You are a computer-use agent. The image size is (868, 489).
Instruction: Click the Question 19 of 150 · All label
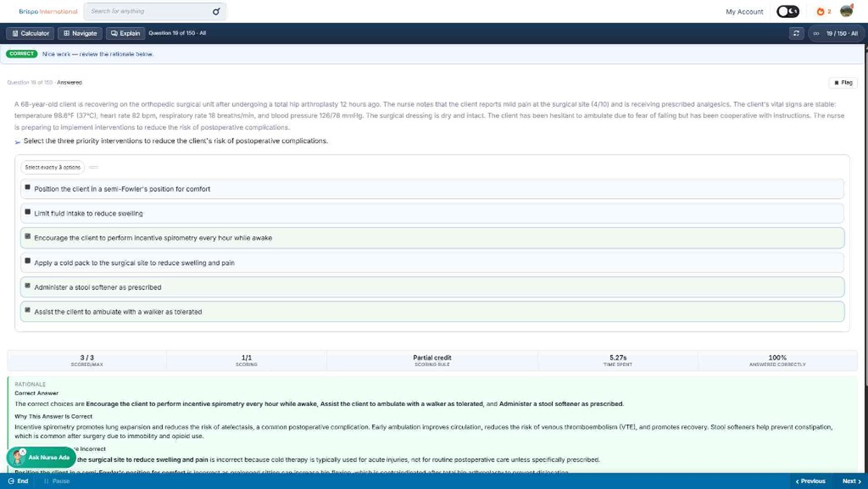coord(177,33)
